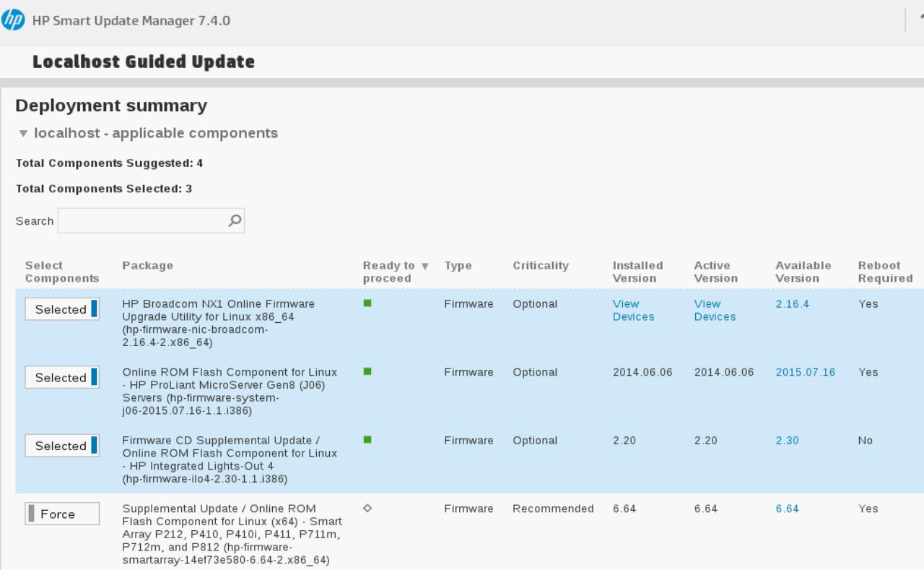The image size is (924, 570).
Task: Open available version 2.16.4 link
Action: [793, 303]
